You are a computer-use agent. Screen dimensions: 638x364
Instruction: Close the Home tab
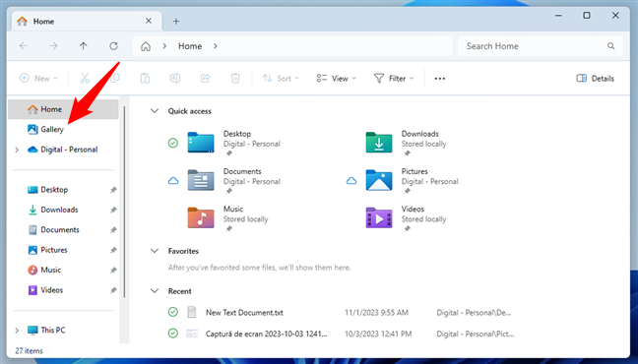click(149, 21)
